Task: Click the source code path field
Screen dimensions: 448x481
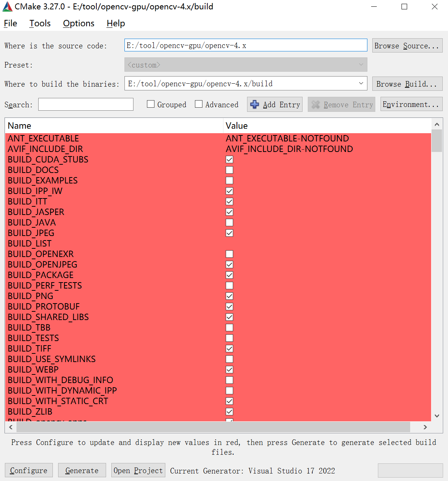Action: click(x=246, y=45)
